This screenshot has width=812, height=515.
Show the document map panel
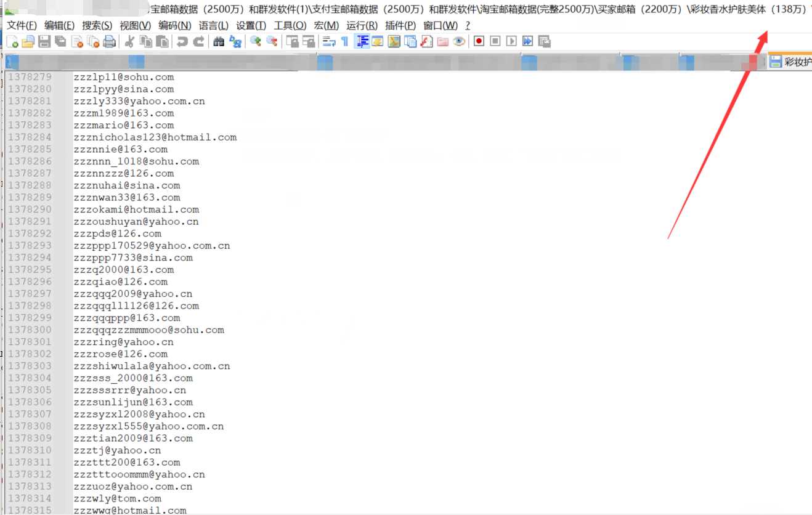(x=394, y=41)
